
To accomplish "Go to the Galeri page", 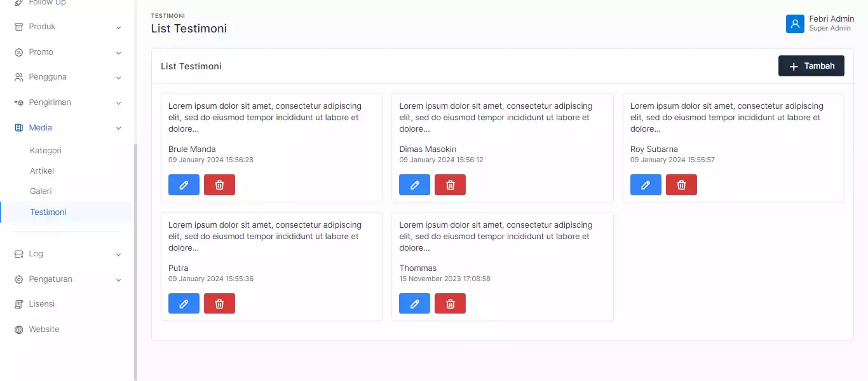I will [41, 191].
